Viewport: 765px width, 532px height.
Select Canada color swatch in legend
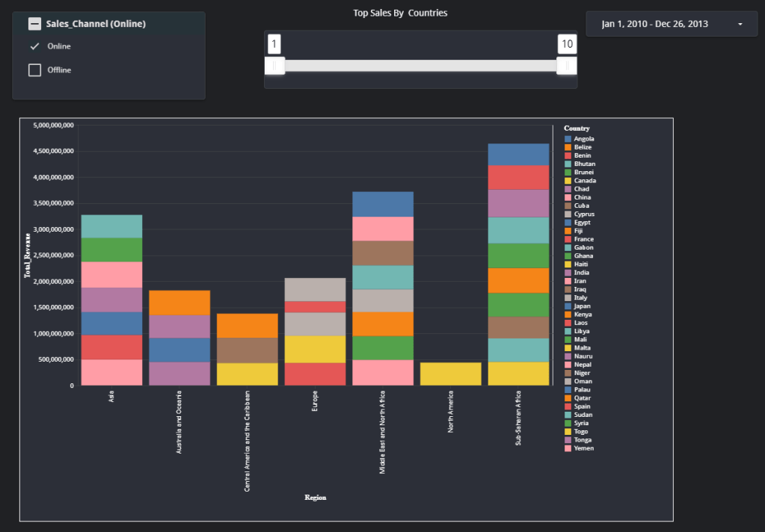568,181
